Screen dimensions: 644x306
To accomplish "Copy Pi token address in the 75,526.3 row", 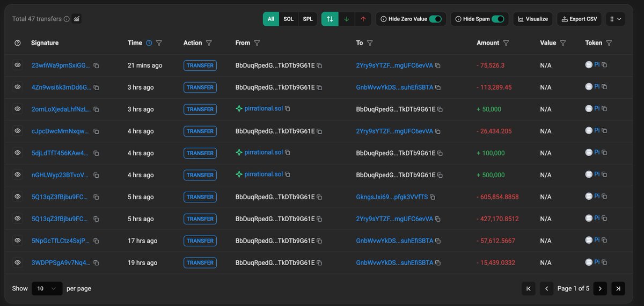I will (x=604, y=65).
